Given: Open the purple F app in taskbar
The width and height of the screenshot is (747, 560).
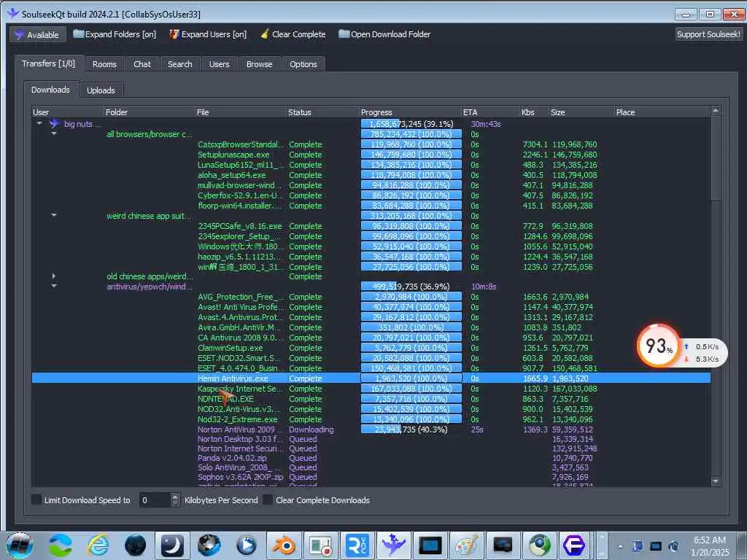Looking at the screenshot, I should click(574, 545).
